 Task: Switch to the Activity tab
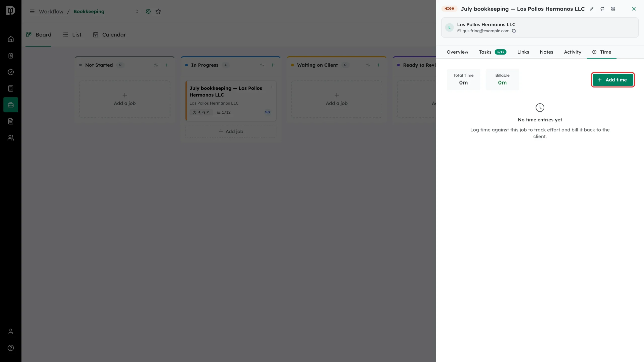pyautogui.click(x=573, y=52)
